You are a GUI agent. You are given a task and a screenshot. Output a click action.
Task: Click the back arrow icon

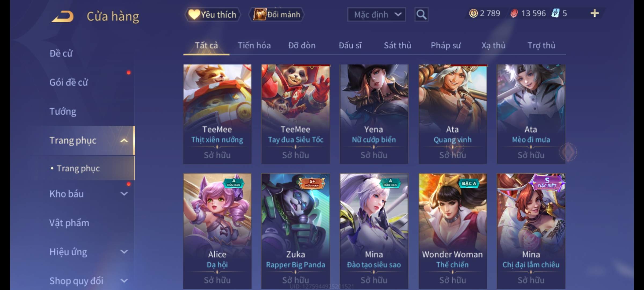[63, 16]
